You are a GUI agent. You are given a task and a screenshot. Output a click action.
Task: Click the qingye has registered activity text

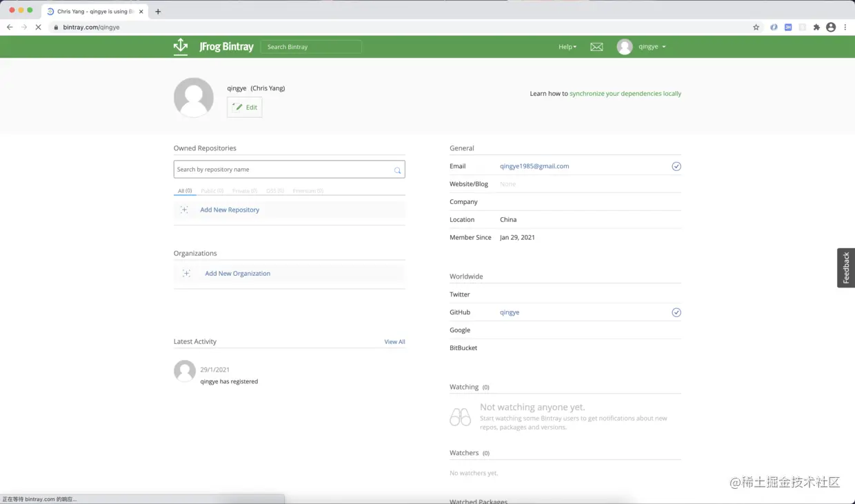click(x=229, y=381)
